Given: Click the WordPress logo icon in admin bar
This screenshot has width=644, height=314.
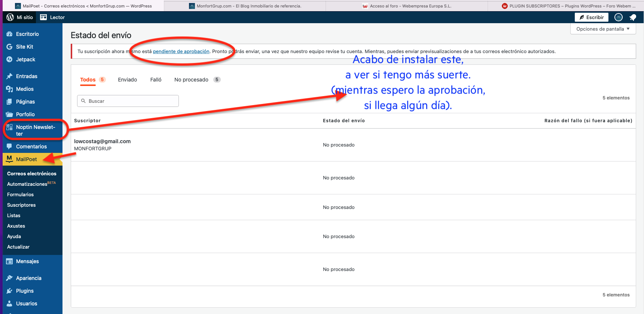Looking at the screenshot, I should pyautogui.click(x=10, y=17).
